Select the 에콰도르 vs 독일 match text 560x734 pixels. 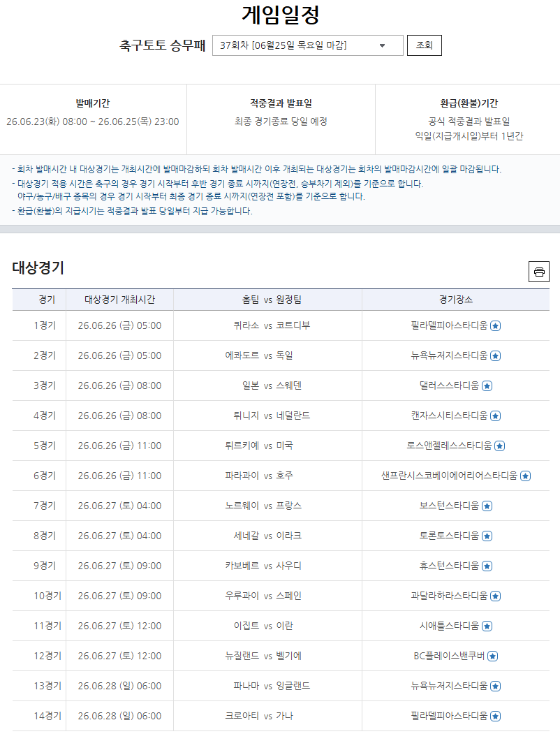point(259,355)
